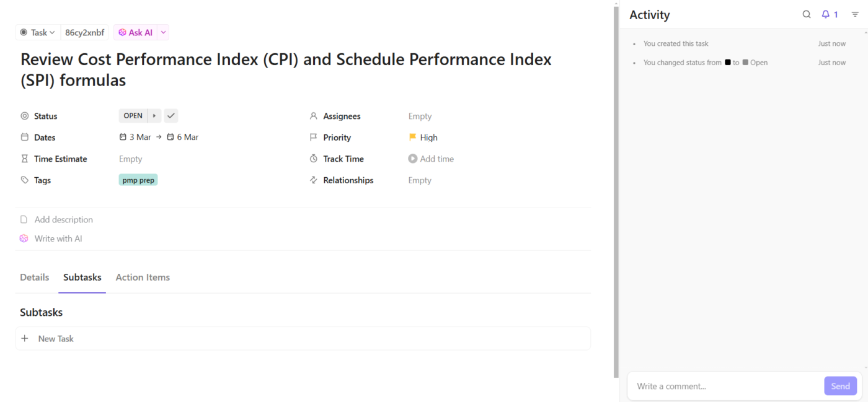Mark task complete with checkmark button
Image resolution: width=868 pixels, height=402 pixels.
pos(171,116)
